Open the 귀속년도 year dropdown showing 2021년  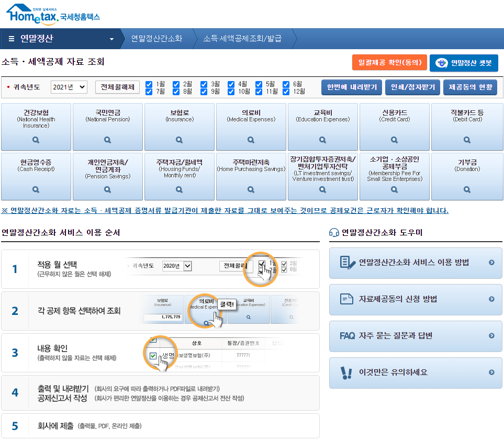[69, 87]
